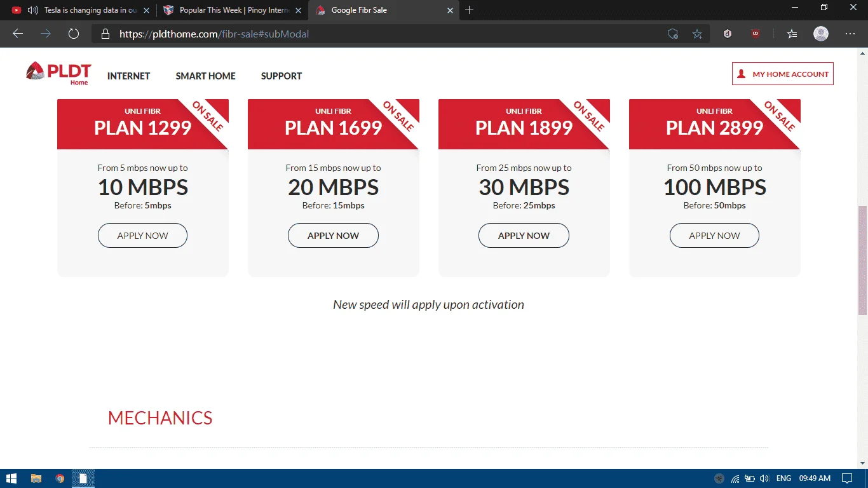Open the Windows notification center
The height and width of the screenshot is (488, 868).
pyautogui.click(x=846, y=478)
